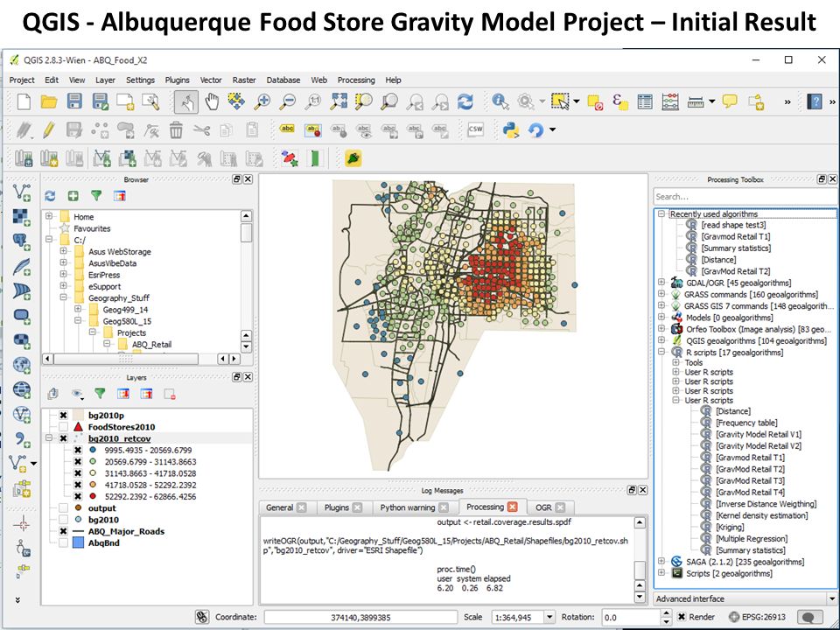
Task: Click the Measure line ruler tool
Action: pyautogui.click(x=696, y=101)
